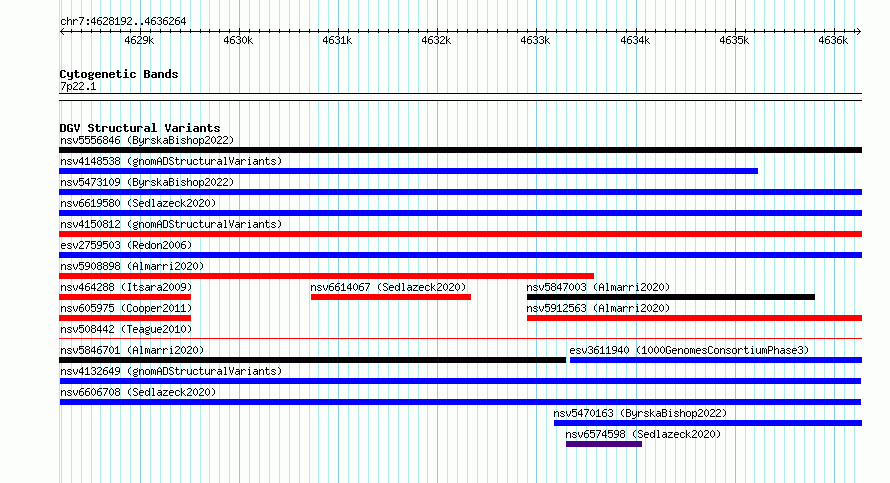
Task: Select the red nsv6614067 variant bar
Action: [391, 297]
